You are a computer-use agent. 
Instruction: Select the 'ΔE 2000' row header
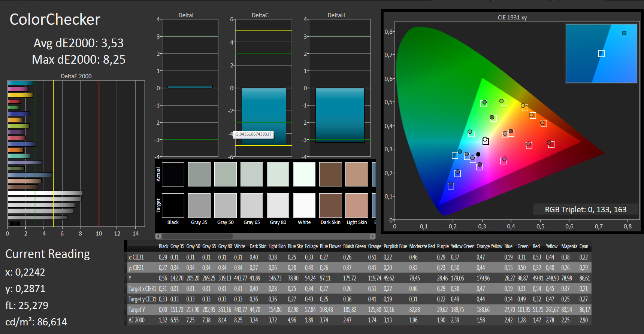pyautogui.click(x=136, y=320)
